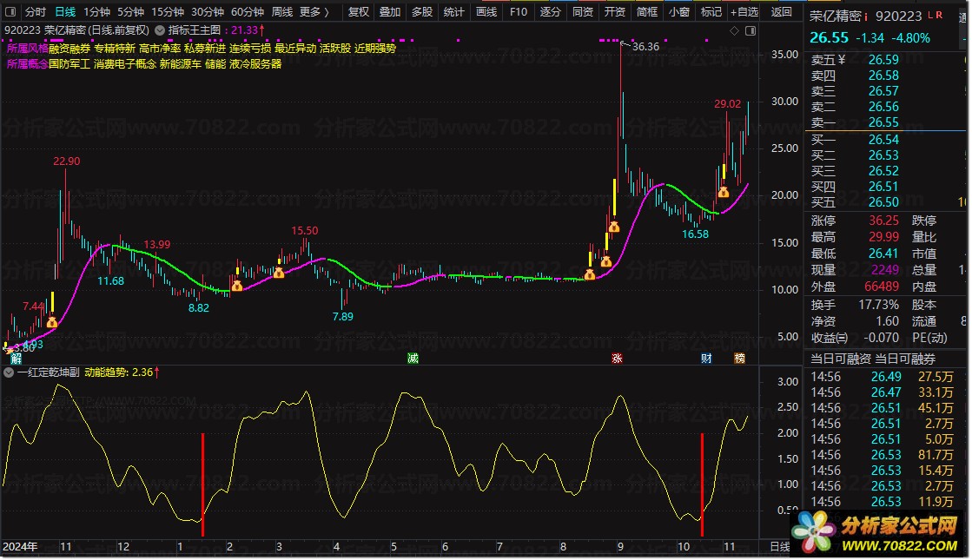Select the 60分钟 timeframe tab

pos(247,12)
